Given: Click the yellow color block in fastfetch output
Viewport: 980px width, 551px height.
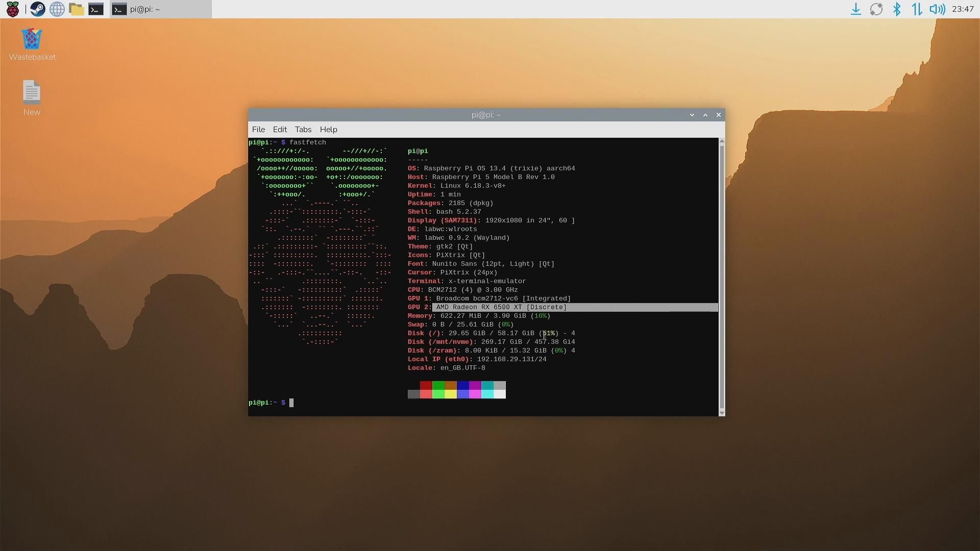Looking at the screenshot, I should pos(451,394).
